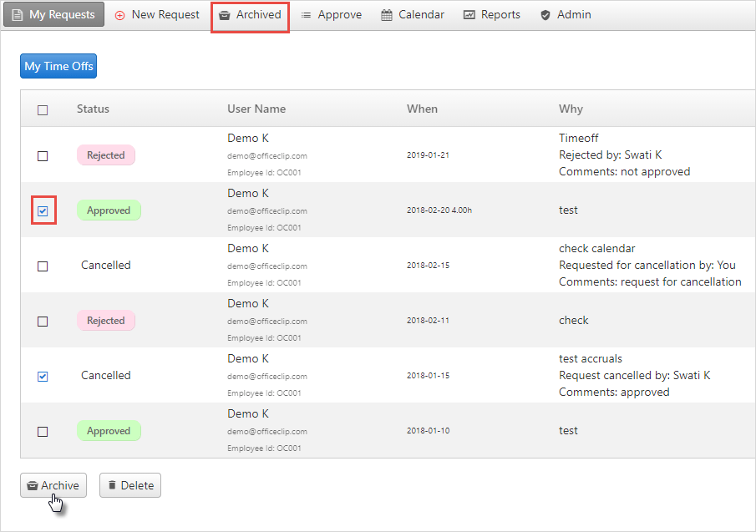The width and height of the screenshot is (756, 532).
Task: Click the Approve list icon
Action: (x=307, y=15)
